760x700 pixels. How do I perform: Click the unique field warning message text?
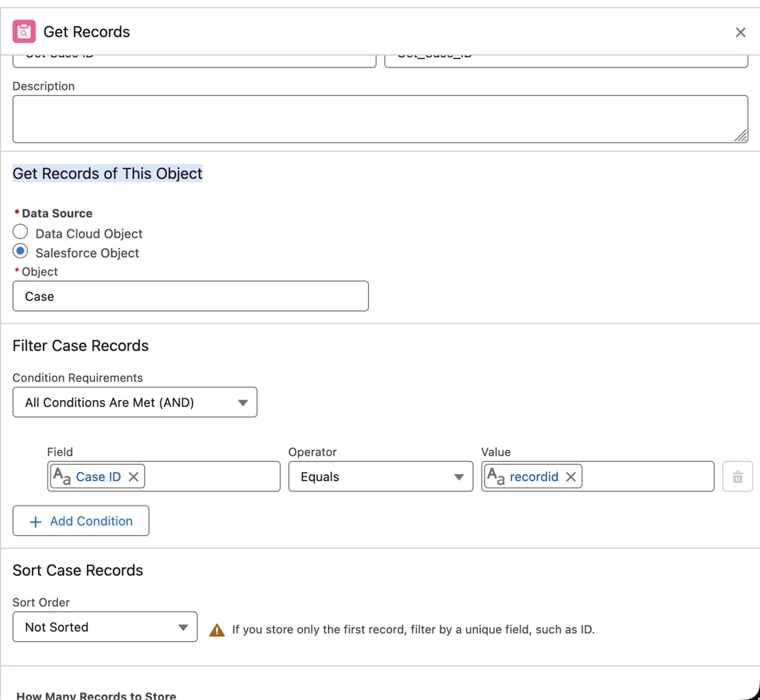tap(413, 629)
